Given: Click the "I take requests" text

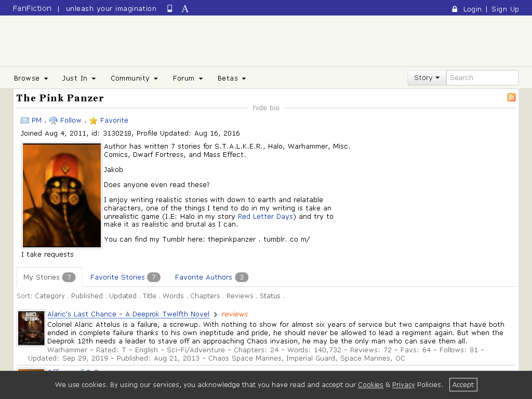Looking at the screenshot, I should pos(47,255).
